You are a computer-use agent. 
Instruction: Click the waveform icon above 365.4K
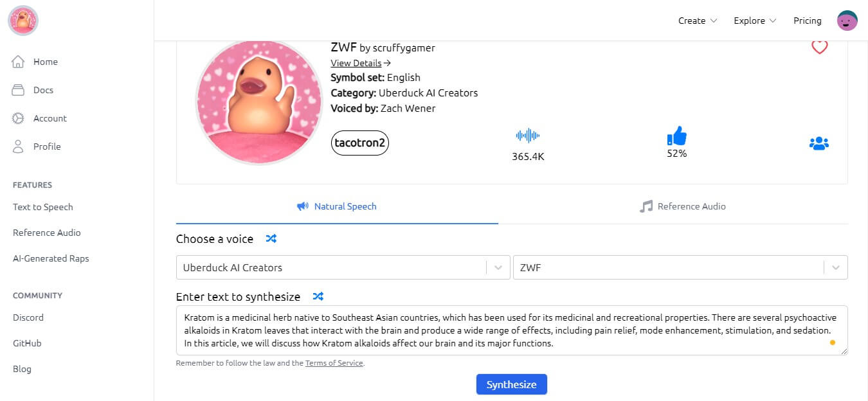click(527, 135)
